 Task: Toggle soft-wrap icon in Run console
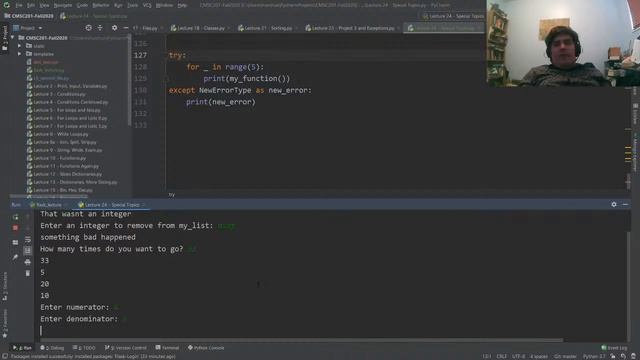[28, 239]
